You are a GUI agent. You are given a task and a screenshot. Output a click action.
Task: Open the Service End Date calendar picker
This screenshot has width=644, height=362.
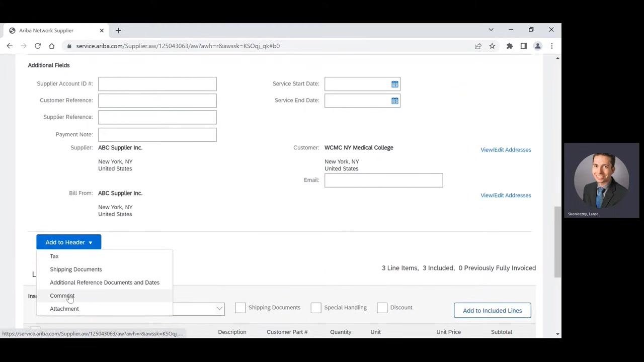395,101
